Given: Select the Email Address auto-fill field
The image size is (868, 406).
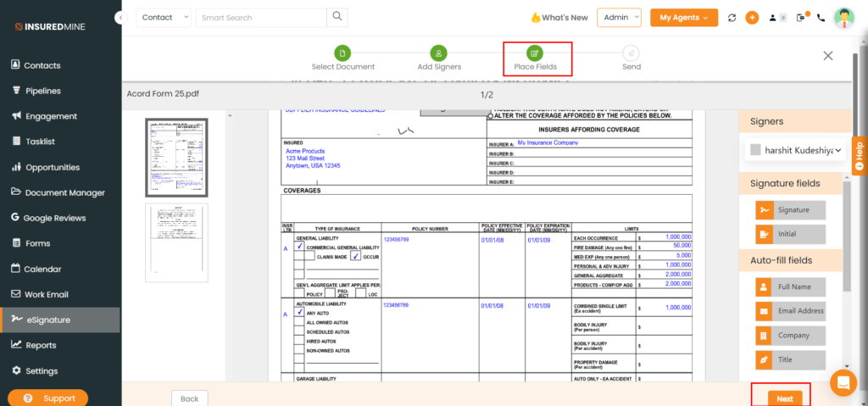Looking at the screenshot, I should click(791, 311).
